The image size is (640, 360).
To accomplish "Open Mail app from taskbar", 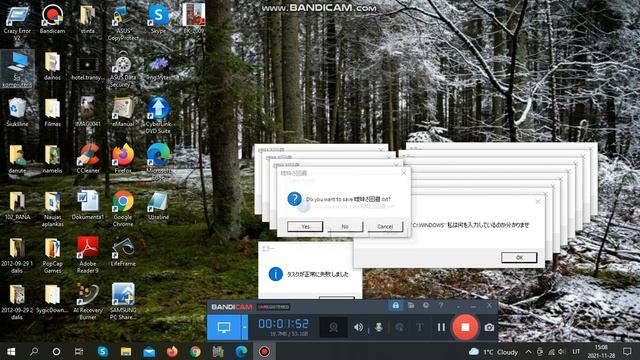I will coord(149,351).
